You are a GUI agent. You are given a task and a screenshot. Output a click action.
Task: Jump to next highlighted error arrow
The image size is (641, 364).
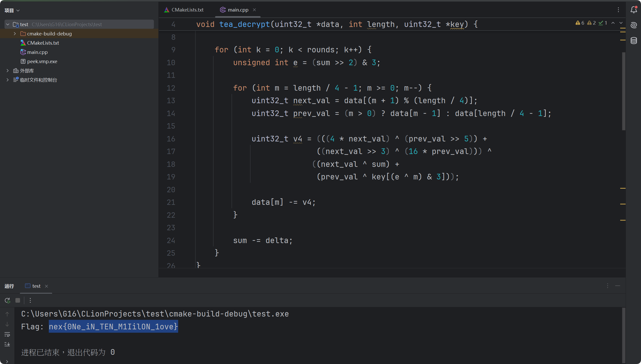coord(621,23)
